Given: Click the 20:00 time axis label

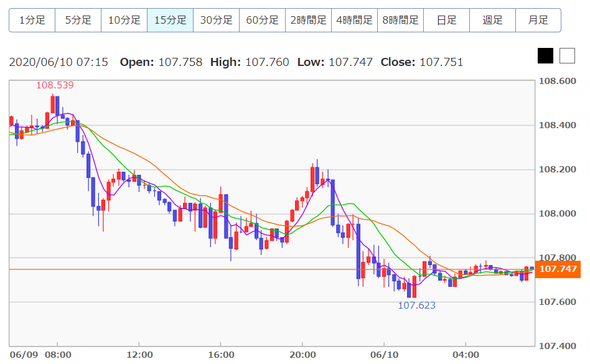Looking at the screenshot, I should pyautogui.click(x=303, y=355).
